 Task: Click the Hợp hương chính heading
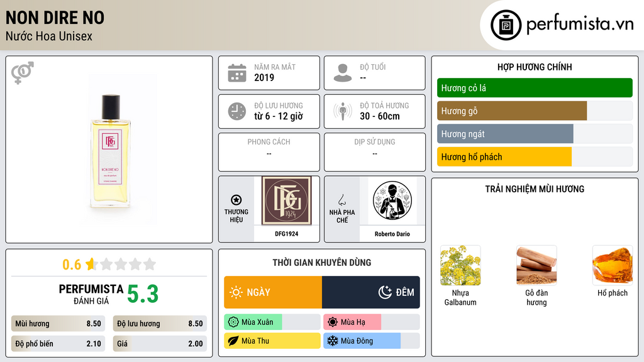point(535,67)
